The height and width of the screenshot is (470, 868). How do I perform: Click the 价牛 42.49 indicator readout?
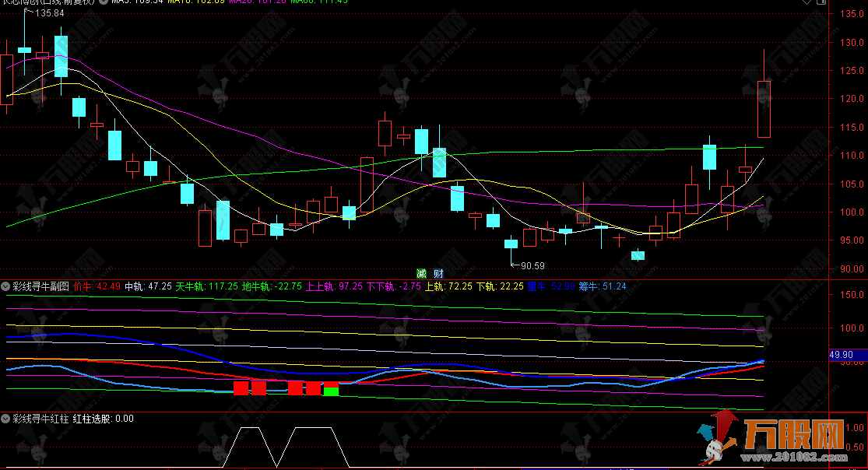[x=97, y=286]
